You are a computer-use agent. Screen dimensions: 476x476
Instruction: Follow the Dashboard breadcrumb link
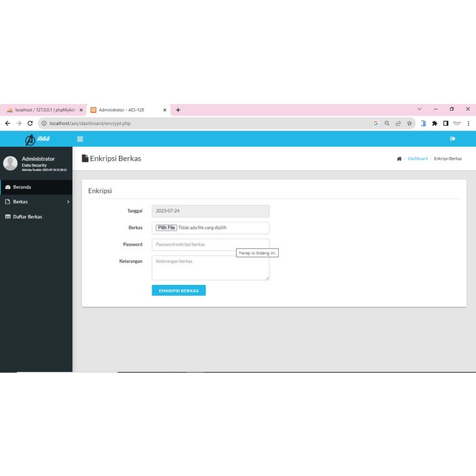418,158
